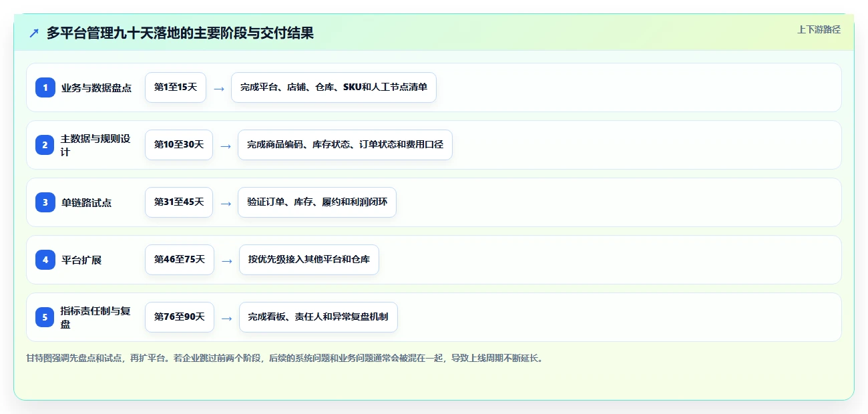868x414 pixels.
Task: Open the 按优先级接入其他平台和仓库 deliverable
Action: pos(309,260)
